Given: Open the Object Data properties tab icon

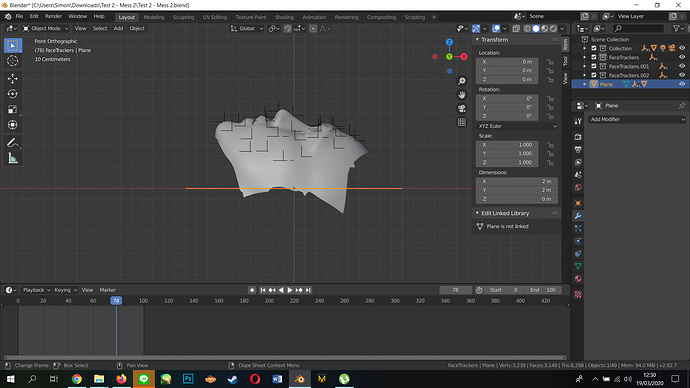Looking at the screenshot, I should point(578,266).
